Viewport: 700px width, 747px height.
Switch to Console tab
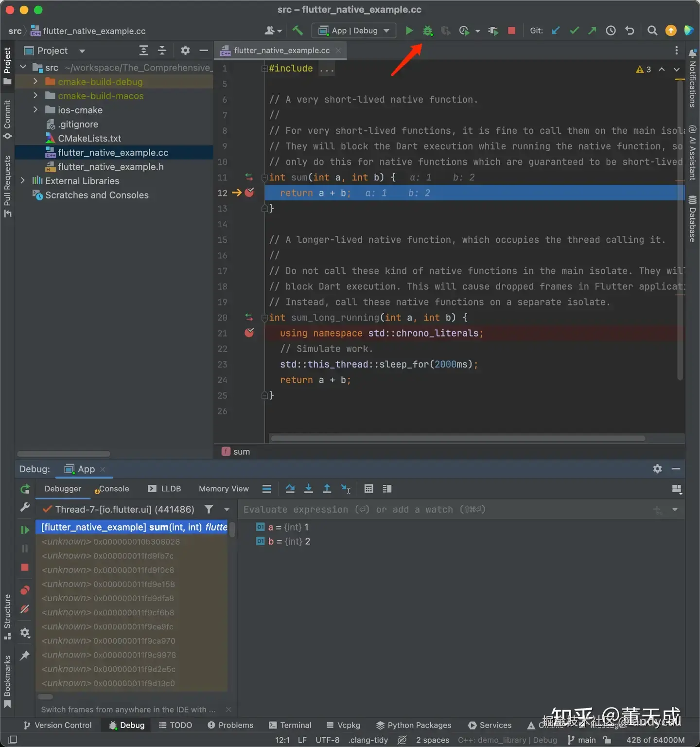point(112,489)
